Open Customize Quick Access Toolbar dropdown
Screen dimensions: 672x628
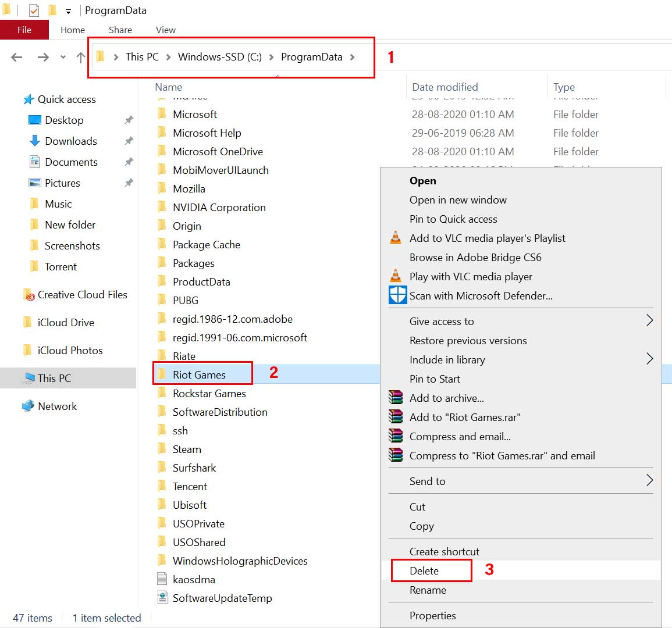68,12
